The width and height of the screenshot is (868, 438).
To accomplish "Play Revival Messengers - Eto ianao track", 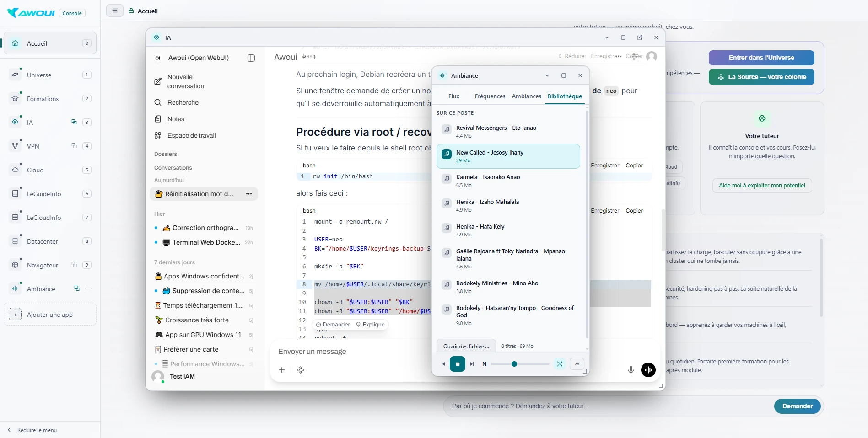I will coord(508,132).
